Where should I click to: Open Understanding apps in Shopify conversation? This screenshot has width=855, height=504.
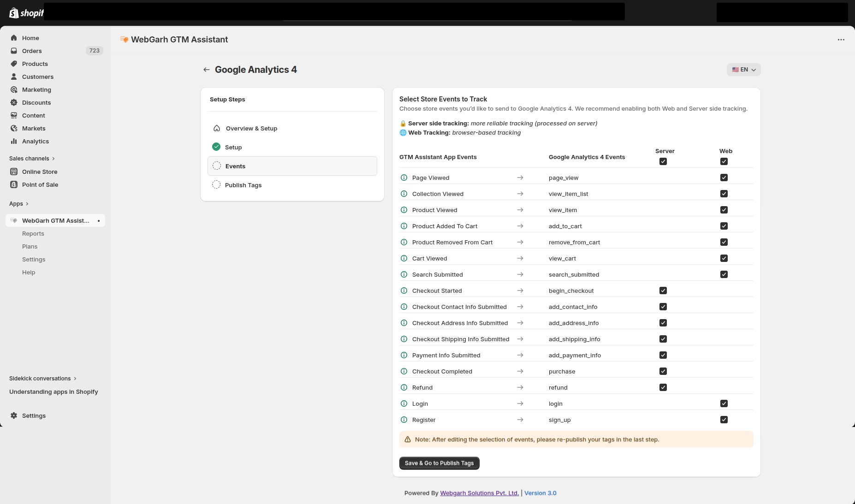click(53, 392)
